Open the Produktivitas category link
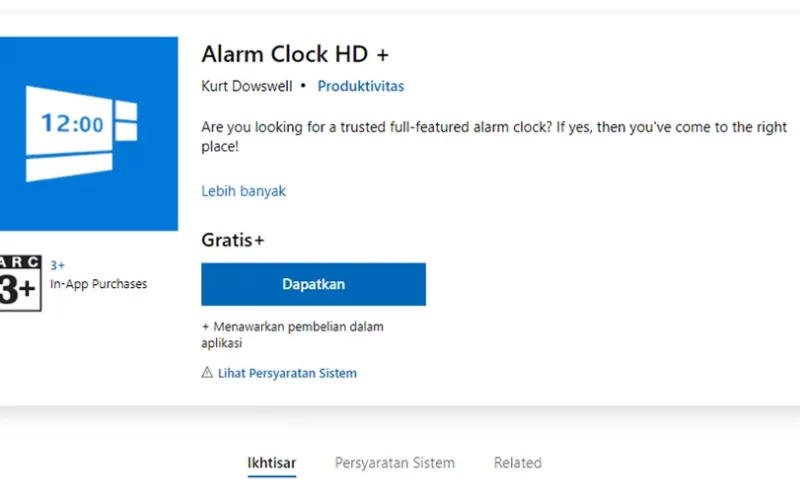Screen dimensions: 800x500 (361, 86)
